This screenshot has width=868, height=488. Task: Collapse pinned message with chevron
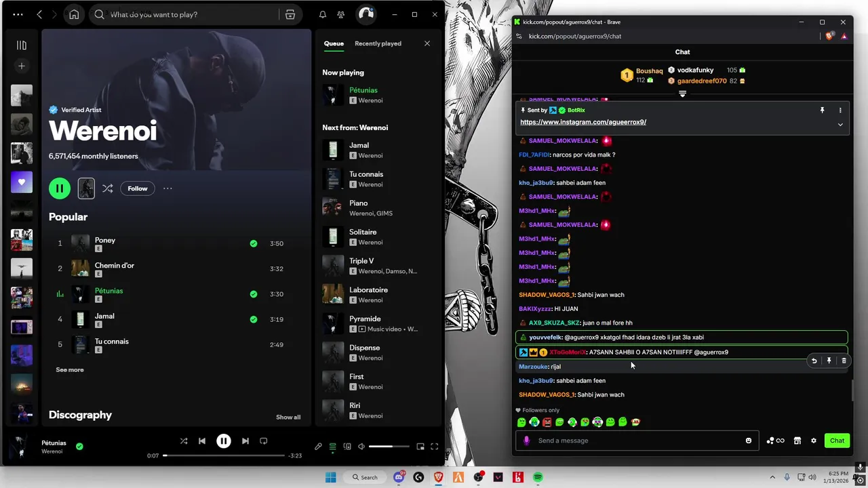[x=840, y=125]
